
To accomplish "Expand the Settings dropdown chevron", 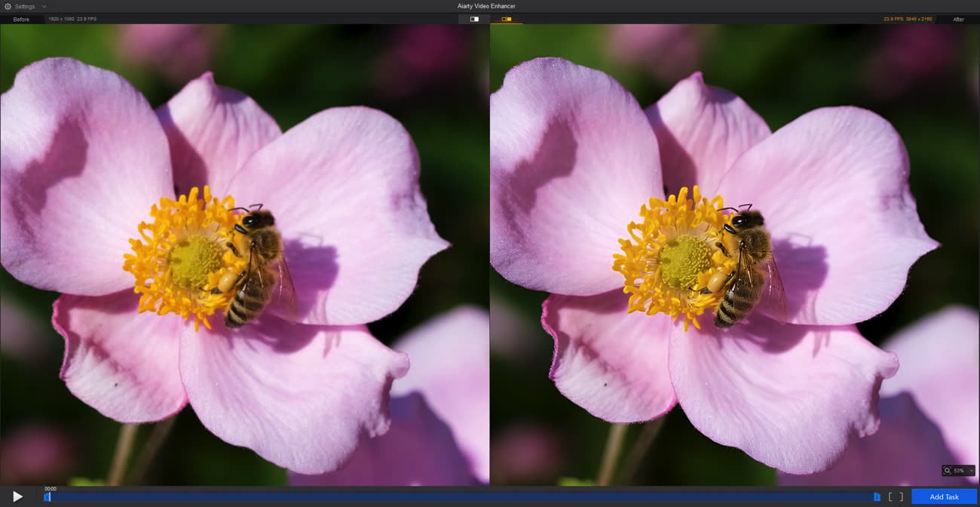I will tap(44, 6).
